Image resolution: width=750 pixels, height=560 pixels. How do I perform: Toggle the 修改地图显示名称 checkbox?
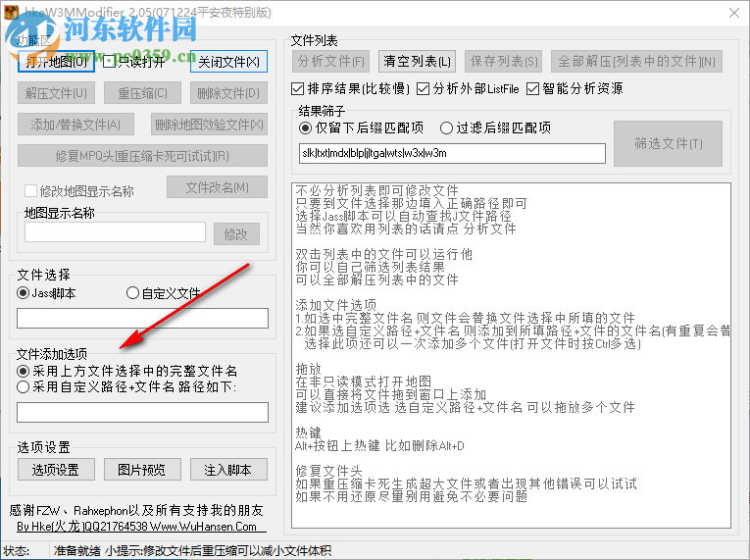[30, 191]
